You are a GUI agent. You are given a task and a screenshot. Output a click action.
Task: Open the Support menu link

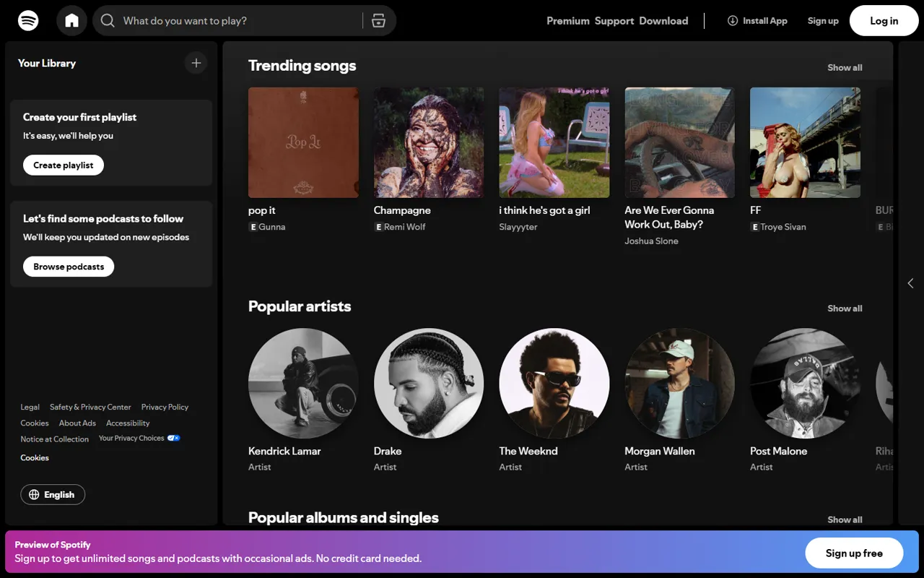coord(614,21)
